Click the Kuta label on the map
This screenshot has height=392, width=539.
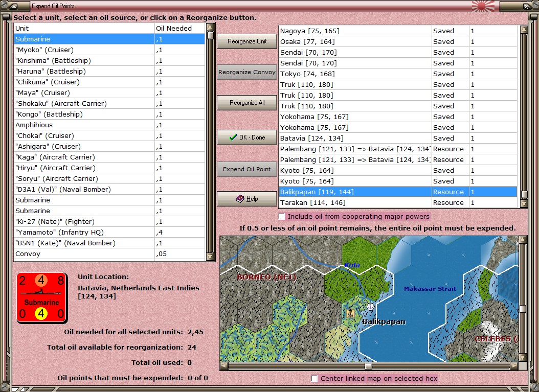tap(352, 265)
